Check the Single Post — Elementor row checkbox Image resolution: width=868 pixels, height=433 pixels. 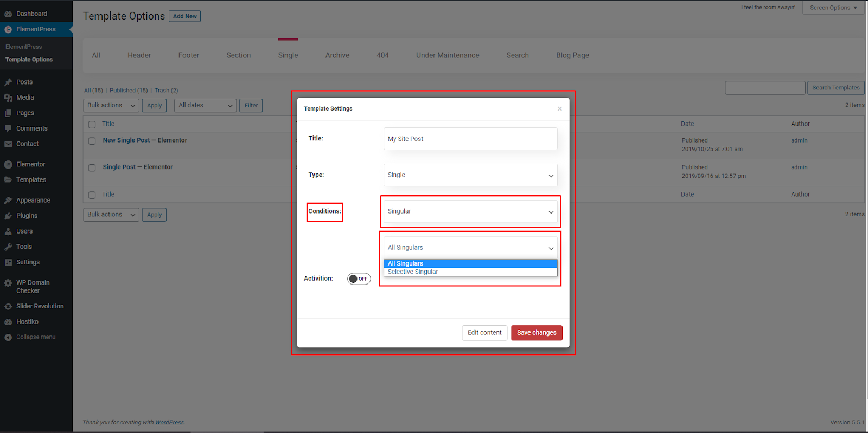(92, 167)
